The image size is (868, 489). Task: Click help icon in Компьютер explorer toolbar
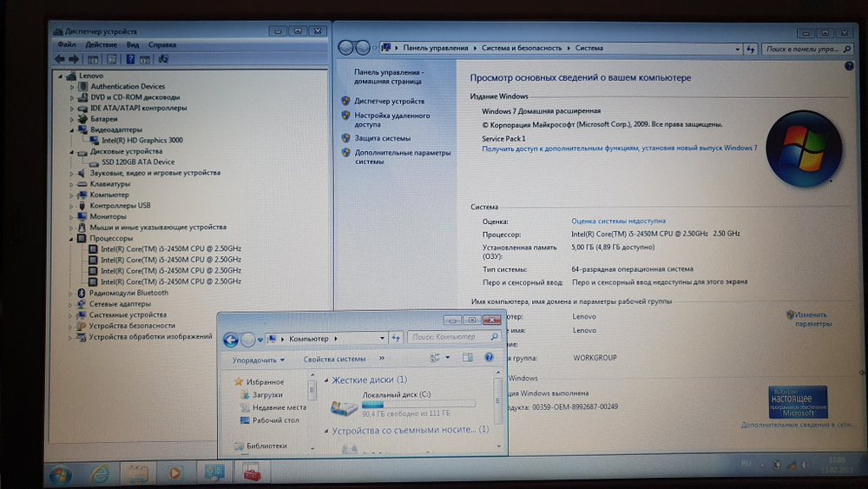click(x=489, y=358)
